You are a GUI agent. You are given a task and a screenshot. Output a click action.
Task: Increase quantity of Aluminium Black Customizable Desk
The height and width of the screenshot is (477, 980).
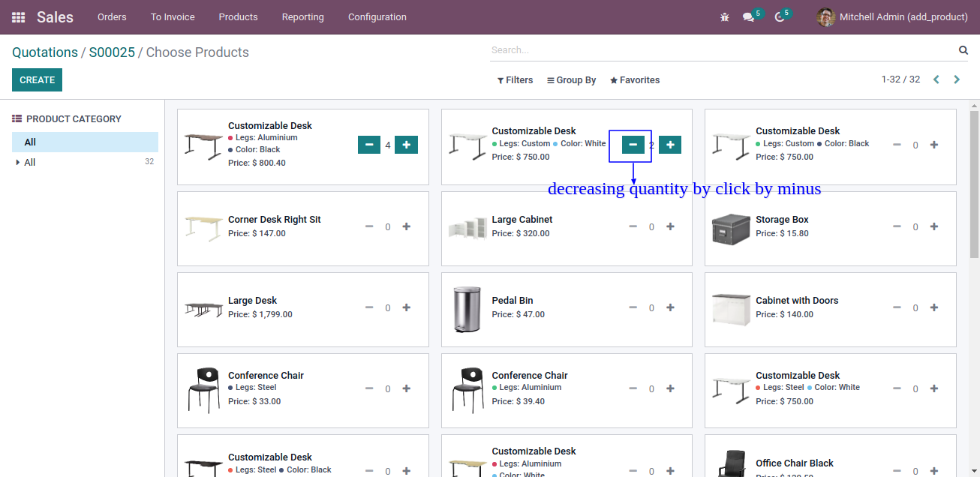click(x=407, y=145)
